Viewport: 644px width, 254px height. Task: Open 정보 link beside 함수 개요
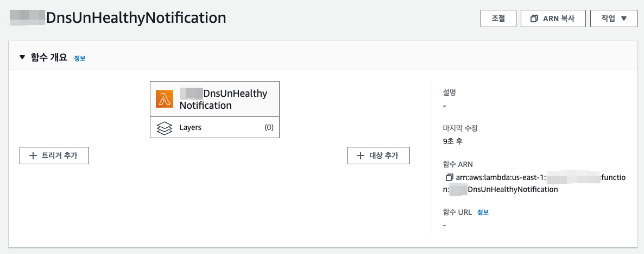tap(80, 58)
